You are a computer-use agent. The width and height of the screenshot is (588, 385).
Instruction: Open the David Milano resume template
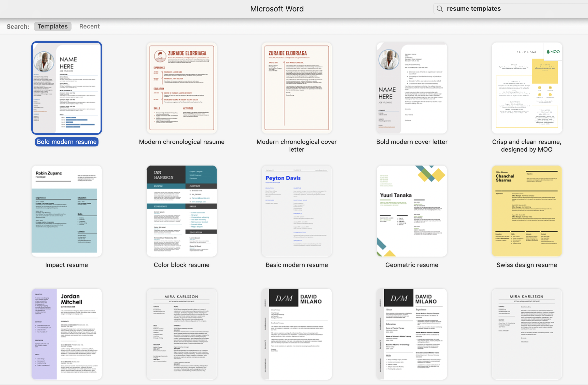coord(412,334)
